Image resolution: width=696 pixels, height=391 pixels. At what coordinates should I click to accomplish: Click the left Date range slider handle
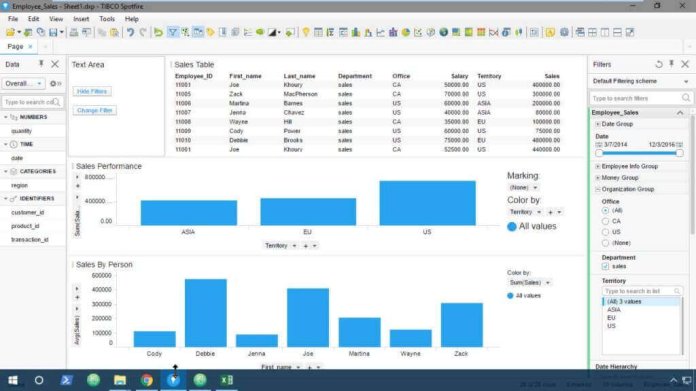click(599, 154)
